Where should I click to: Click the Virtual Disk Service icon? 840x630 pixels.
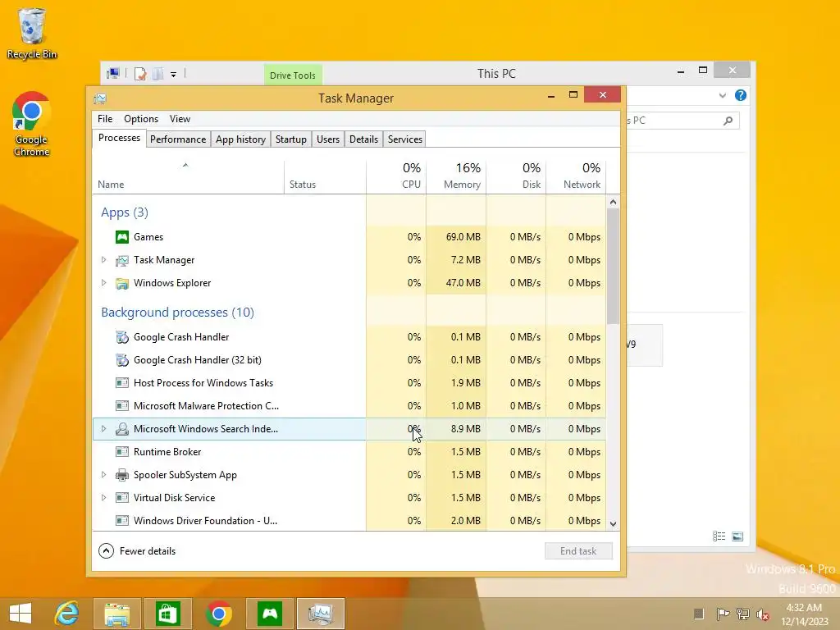pos(122,498)
